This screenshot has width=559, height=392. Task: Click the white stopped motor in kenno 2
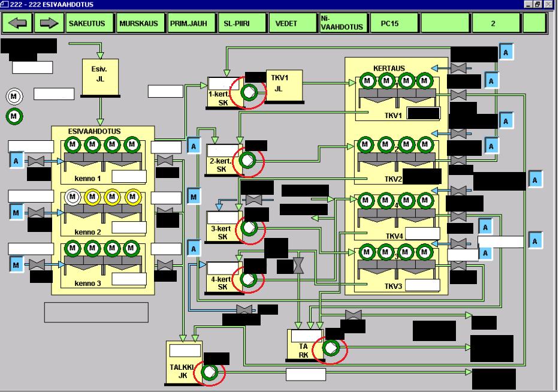click(x=72, y=197)
